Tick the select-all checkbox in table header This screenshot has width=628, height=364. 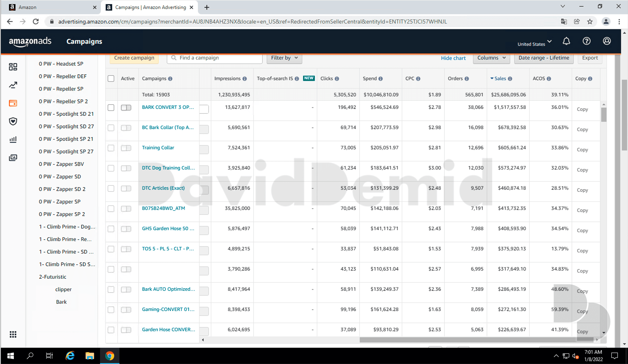[x=111, y=79]
